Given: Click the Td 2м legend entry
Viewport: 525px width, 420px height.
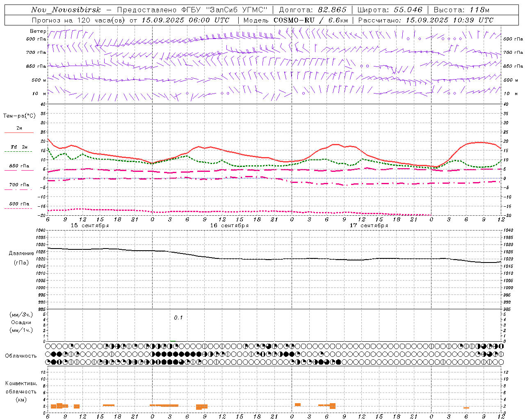Looking at the screenshot, I should (19, 147).
